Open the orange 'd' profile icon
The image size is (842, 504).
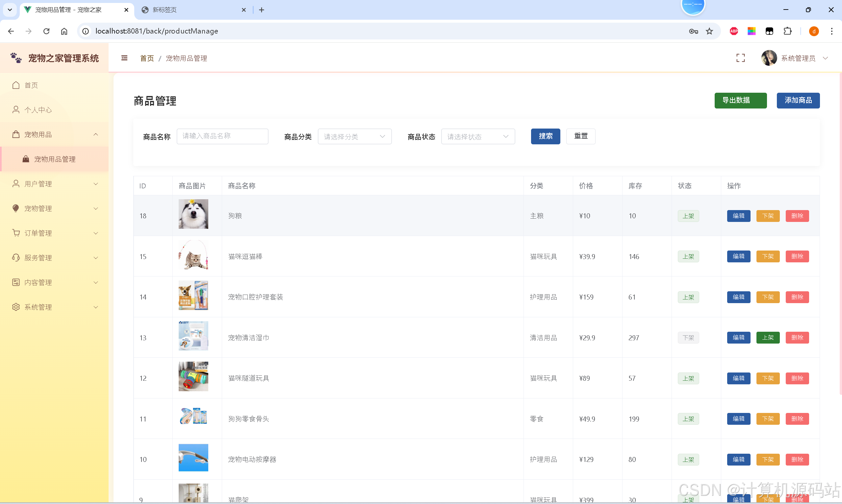pyautogui.click(x=813, y=31)
